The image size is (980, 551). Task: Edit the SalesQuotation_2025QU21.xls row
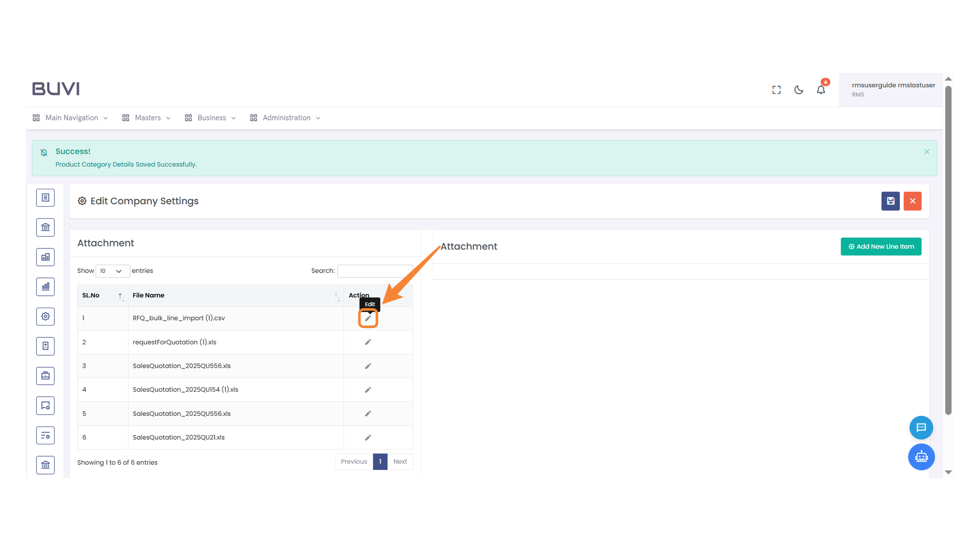point(368,438)
